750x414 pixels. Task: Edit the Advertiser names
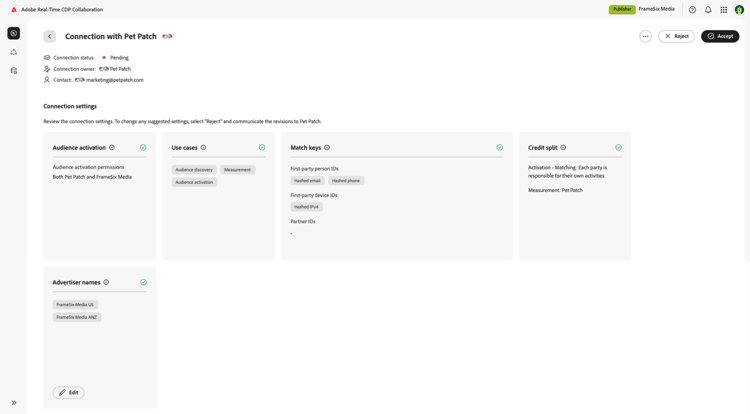(x=68, y=392)
